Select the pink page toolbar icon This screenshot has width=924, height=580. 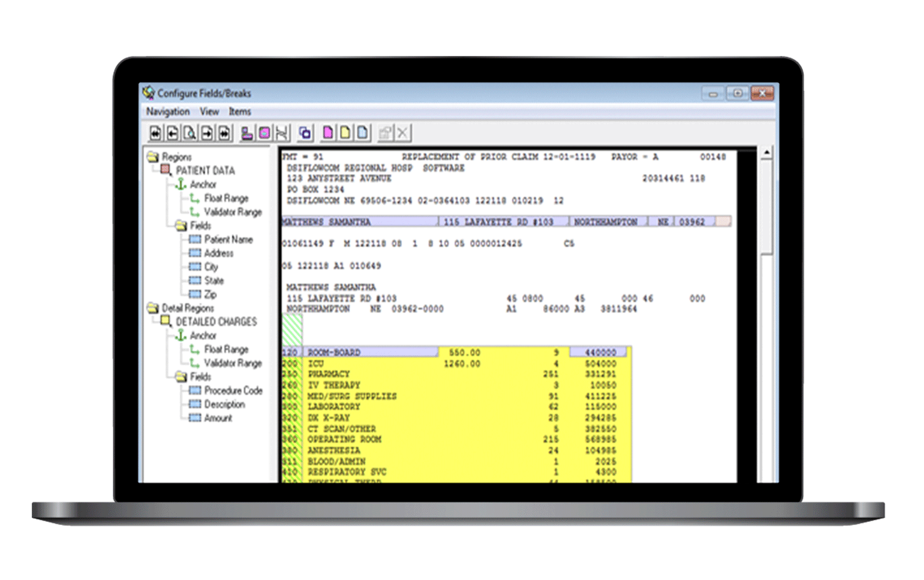click(x=327, y=133)
